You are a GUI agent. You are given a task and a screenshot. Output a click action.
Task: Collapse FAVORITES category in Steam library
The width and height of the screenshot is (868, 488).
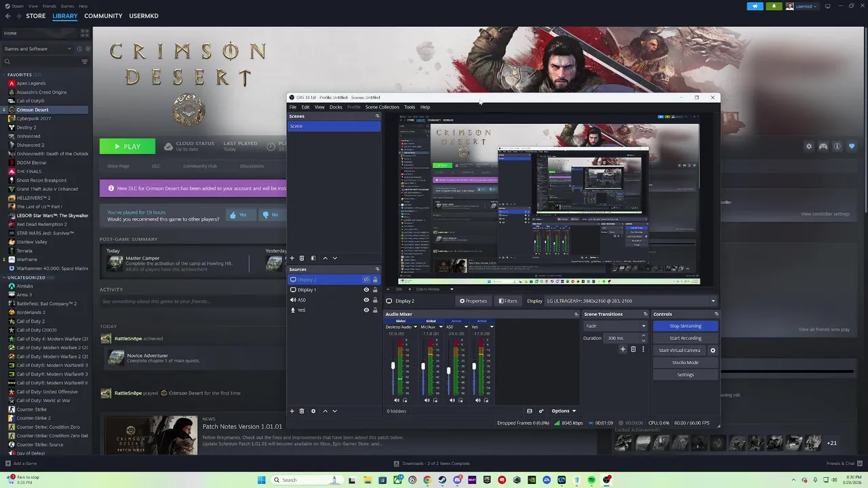(5, 75)
